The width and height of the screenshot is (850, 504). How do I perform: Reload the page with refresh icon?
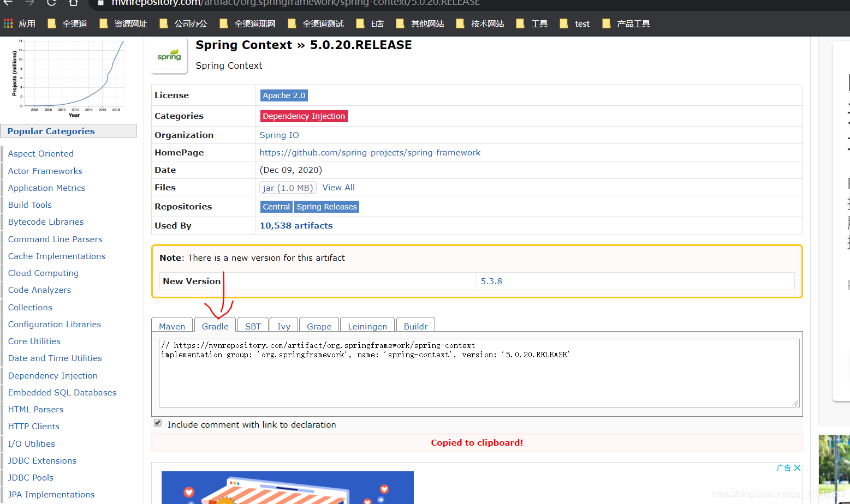[x=51, y=3]
